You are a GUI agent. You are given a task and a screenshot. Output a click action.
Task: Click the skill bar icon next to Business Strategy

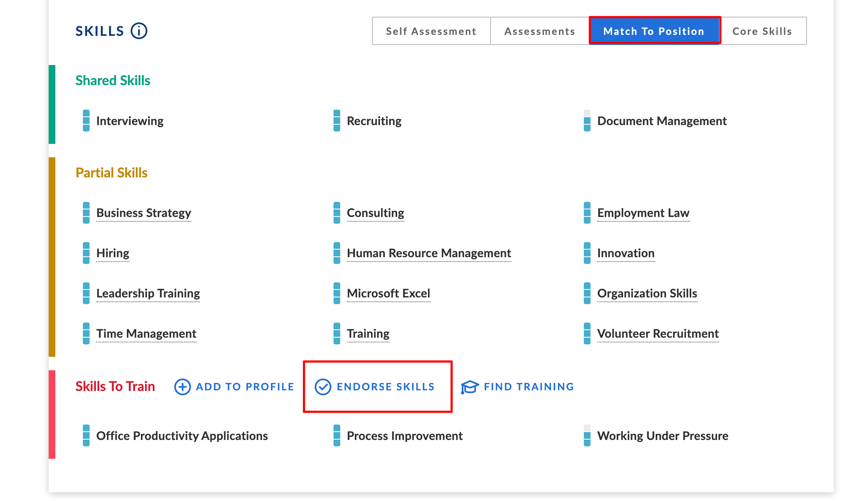pos(87,212)
